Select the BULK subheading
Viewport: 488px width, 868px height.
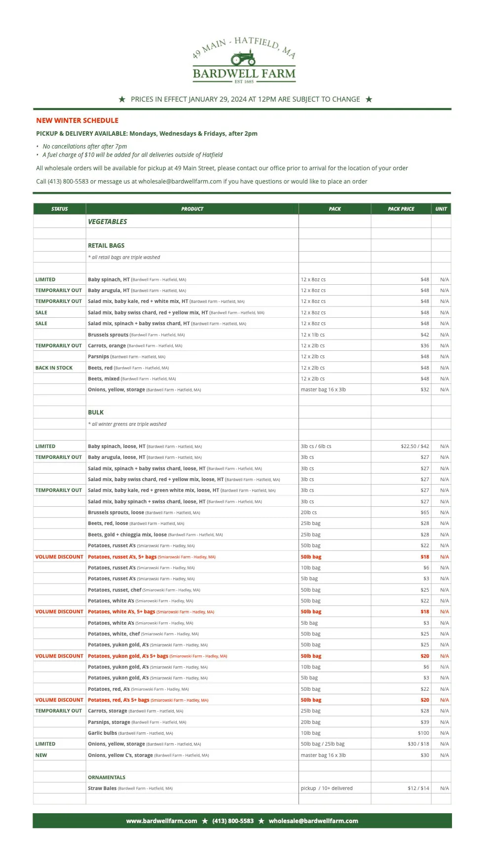[96, 413]
